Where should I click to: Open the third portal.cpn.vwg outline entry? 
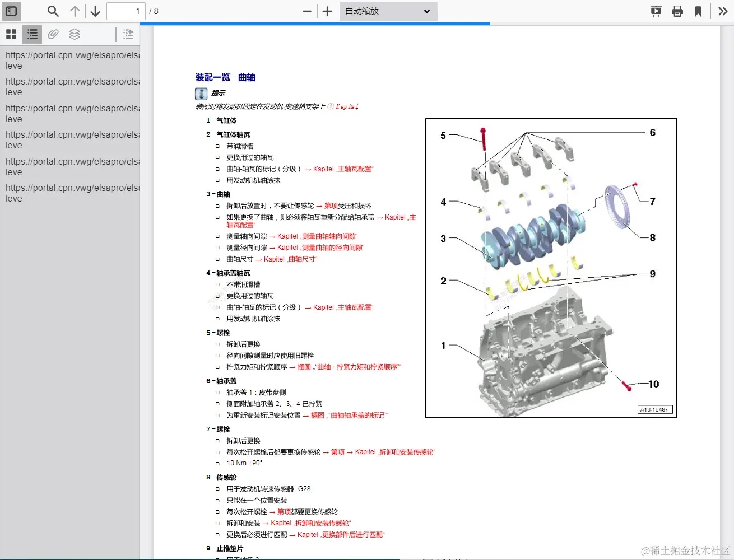[73, 114]
